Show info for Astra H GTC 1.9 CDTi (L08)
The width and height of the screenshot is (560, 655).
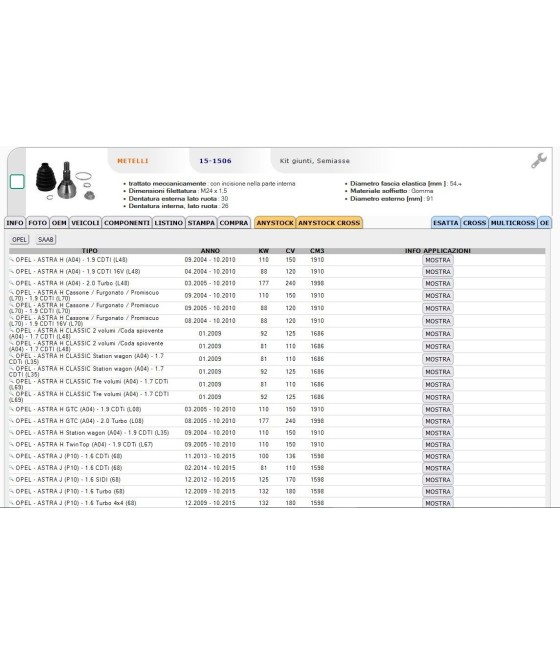coord(438,409)
